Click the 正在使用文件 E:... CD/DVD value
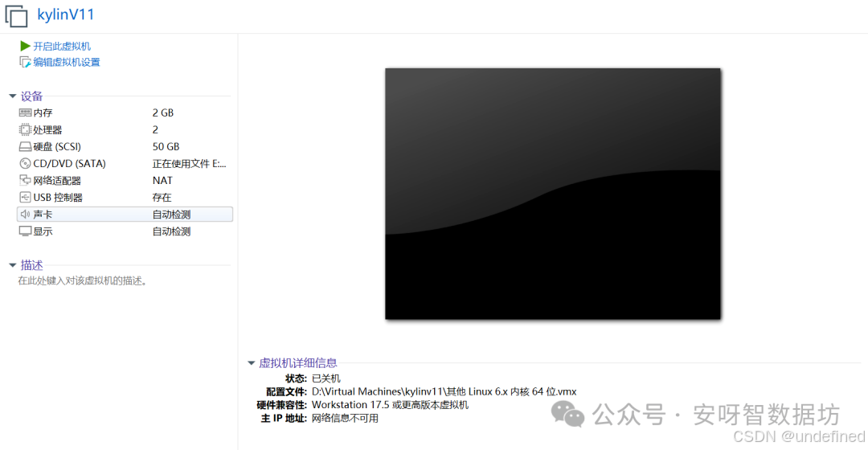The height and width of the screenshot is (450, 868). click(190, 164)
